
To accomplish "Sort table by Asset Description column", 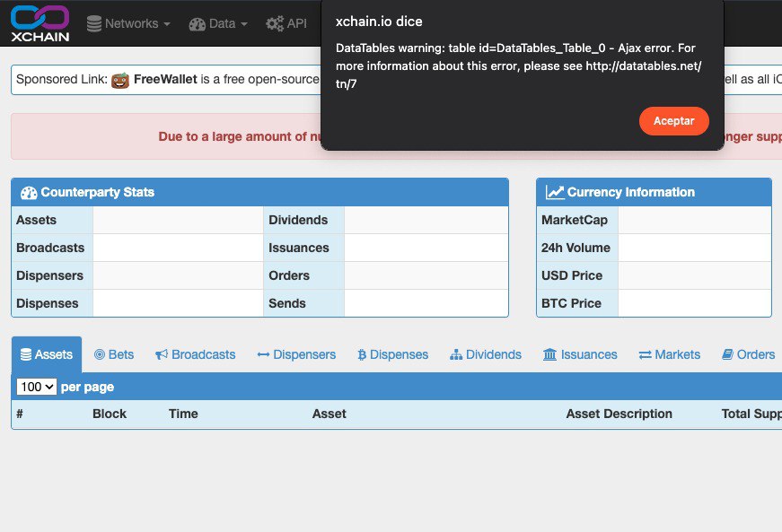I will [x=619, y=414].
